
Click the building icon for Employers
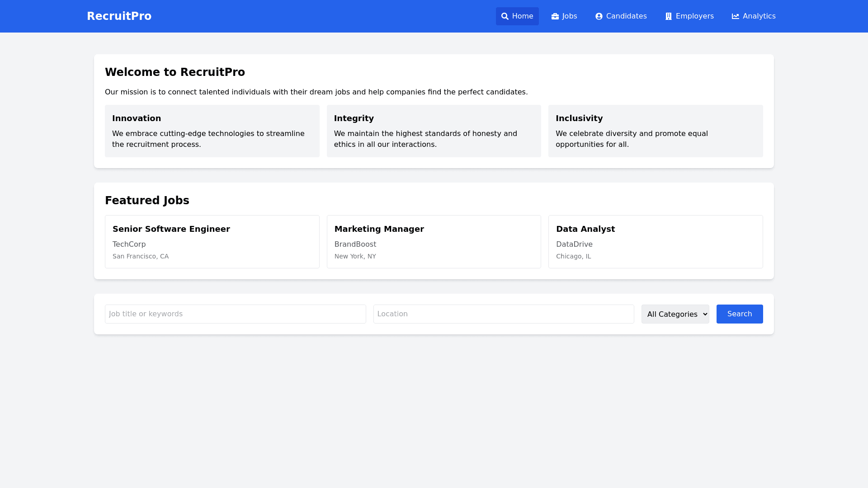[669, 16]
